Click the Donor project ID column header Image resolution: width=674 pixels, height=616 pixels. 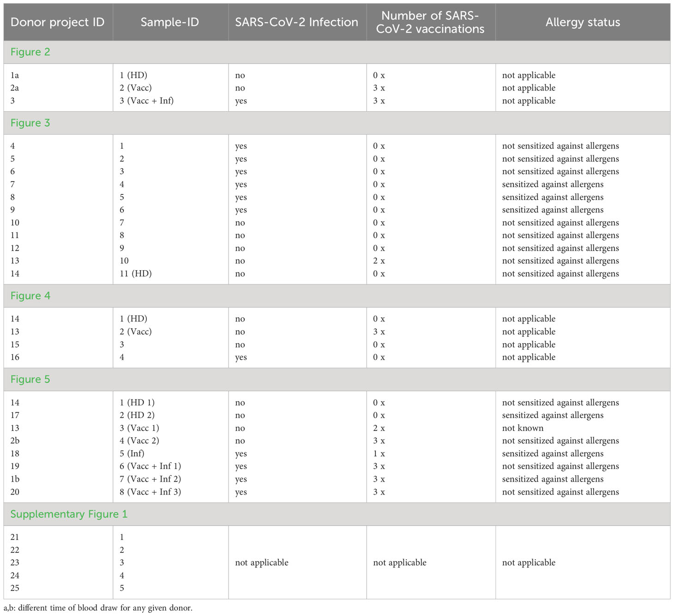[x=58, y=22]
